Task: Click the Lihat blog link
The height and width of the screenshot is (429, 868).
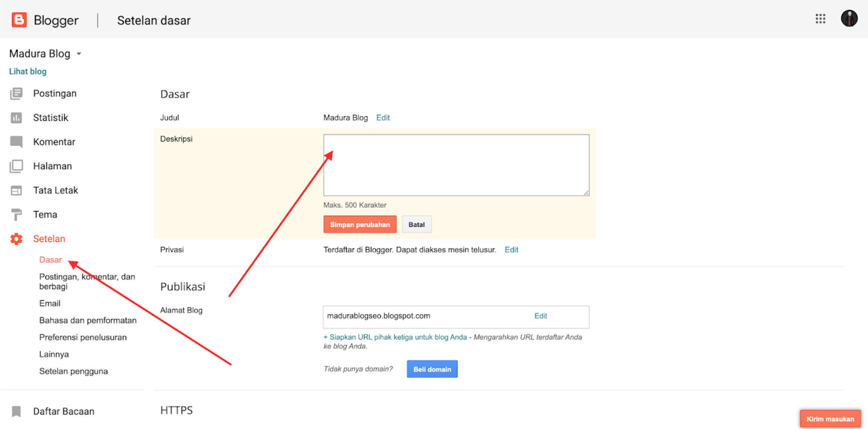Action: [28, 71]
